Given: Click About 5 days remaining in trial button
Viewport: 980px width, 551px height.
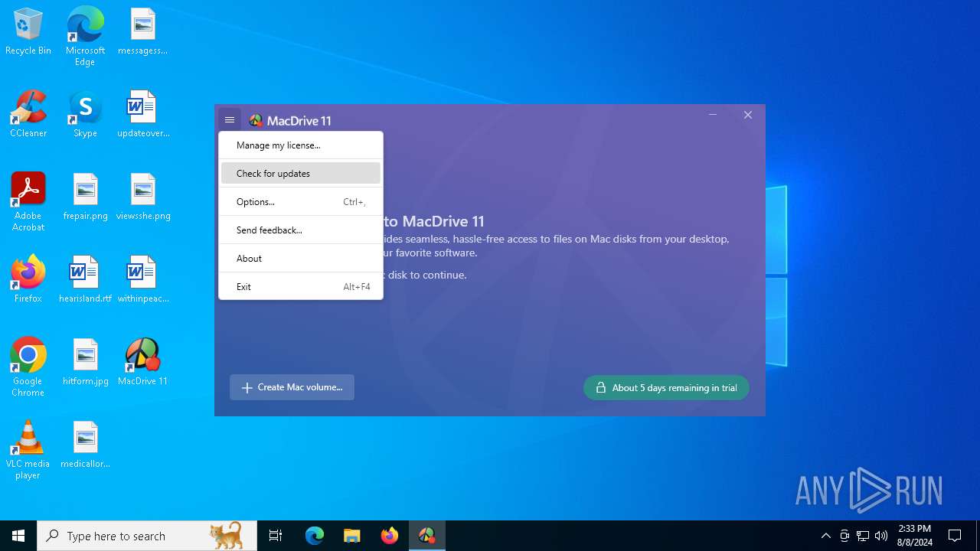Looking at the screenshot, I should 666,388.
